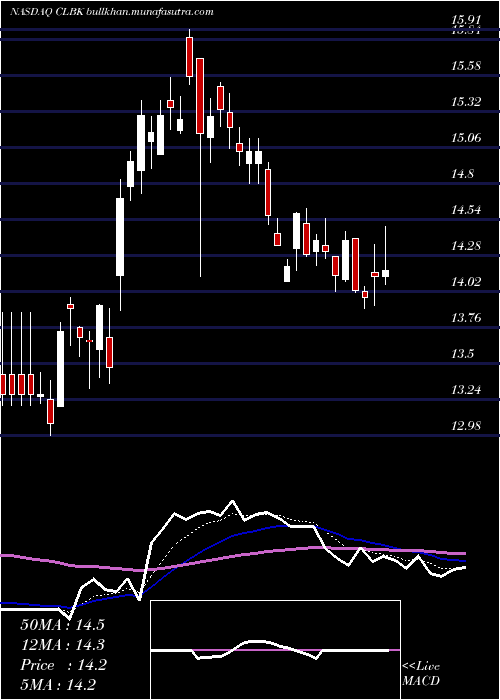This screenshot has height=700, width=500.
Task: Click inside the MACD inset chart
Action: (275, 650)
